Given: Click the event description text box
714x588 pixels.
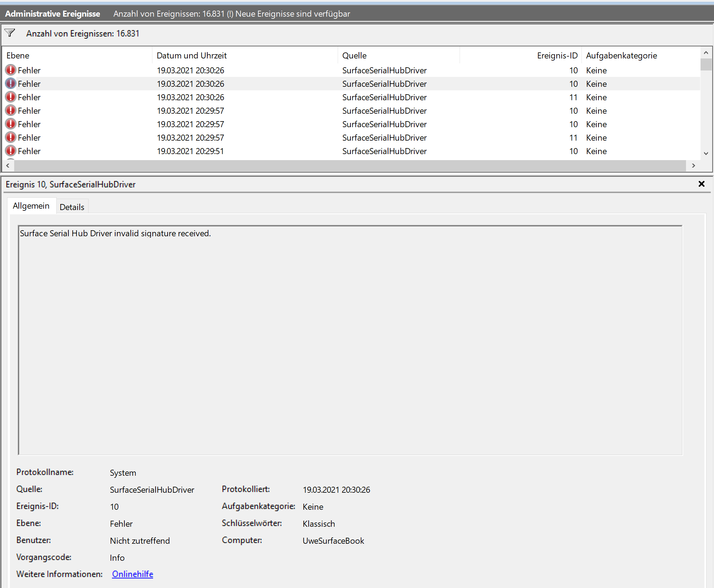Looking at the screenshot, I should 350,340.
